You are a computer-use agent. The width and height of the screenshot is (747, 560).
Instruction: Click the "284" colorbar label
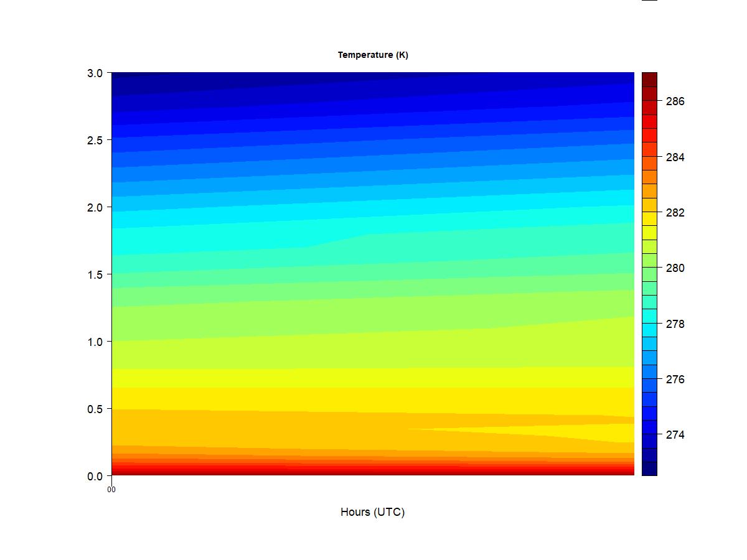(675, 157)
